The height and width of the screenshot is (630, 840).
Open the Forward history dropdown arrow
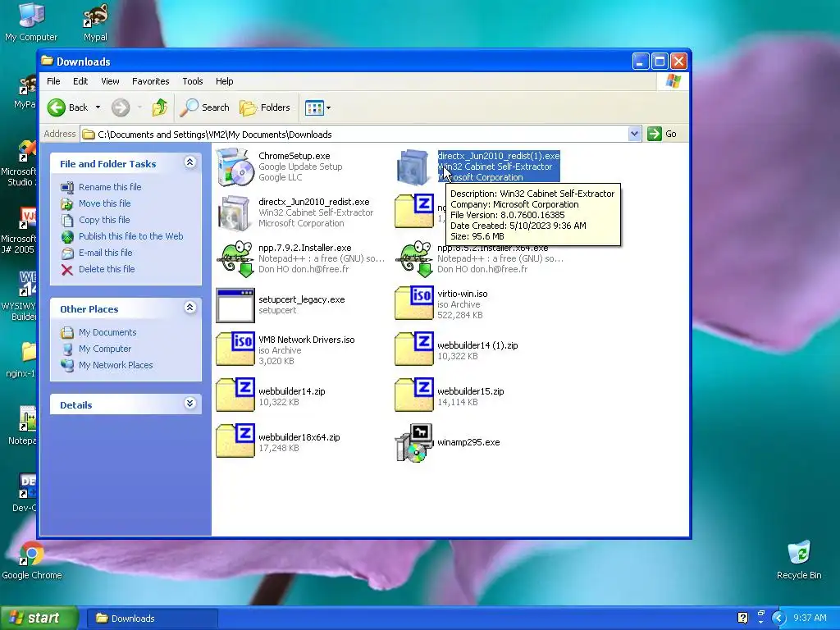139,107
